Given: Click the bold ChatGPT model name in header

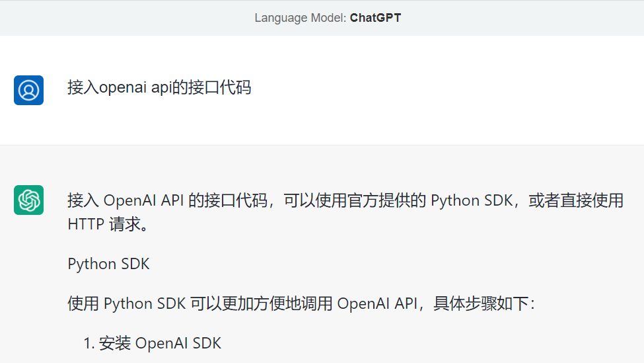Looking at the screenshot, I should click(x=375, y=18).
